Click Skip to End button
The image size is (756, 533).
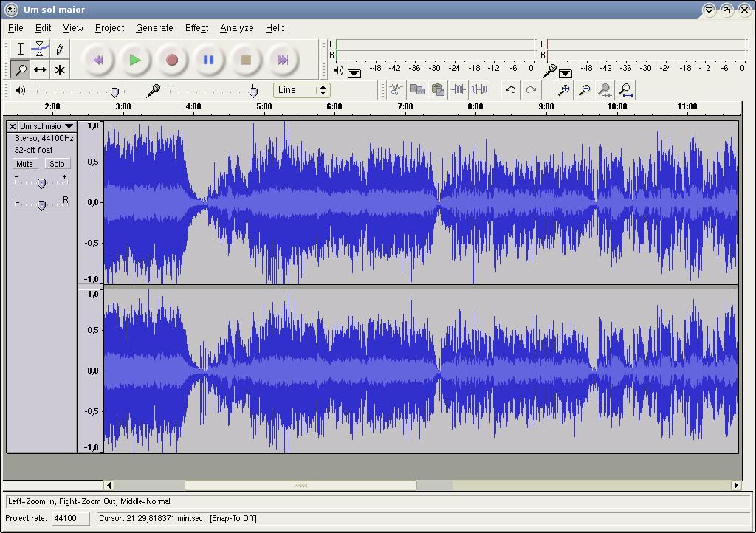point(283,60)
